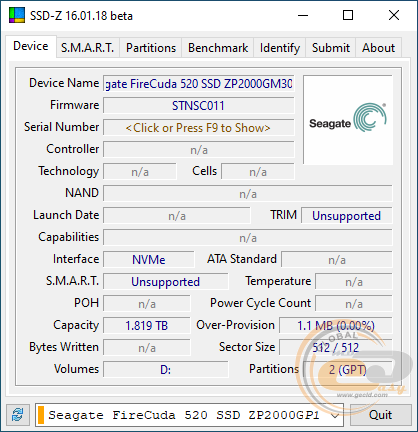Click the Temperature n/a field
418x432 pixels.
click(x=354, y=282)
